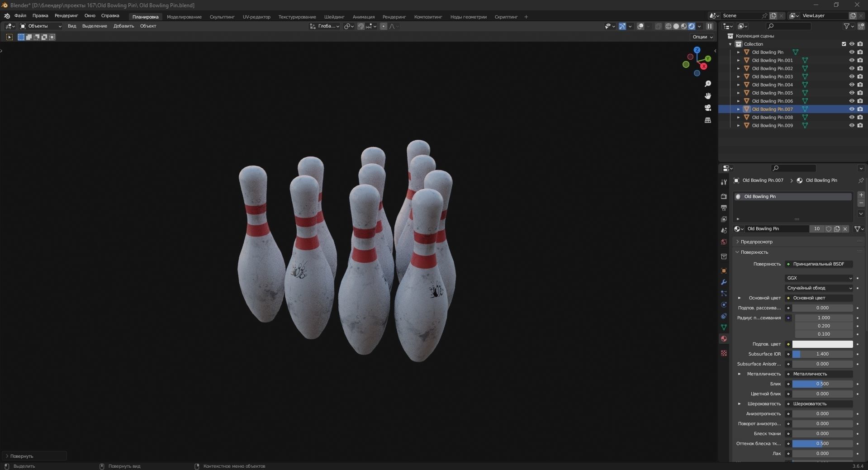Viewport: 868px width, 470px height.
Task: Hide Old Bowling Pin.003 in viewport
Action: (852, 76)
